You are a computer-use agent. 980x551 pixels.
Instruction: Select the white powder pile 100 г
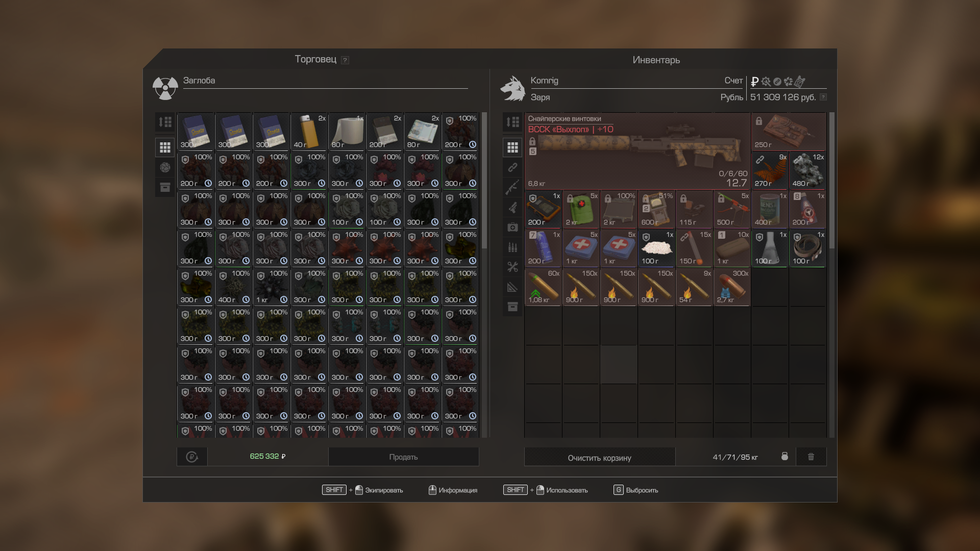[x=656, y=248]
